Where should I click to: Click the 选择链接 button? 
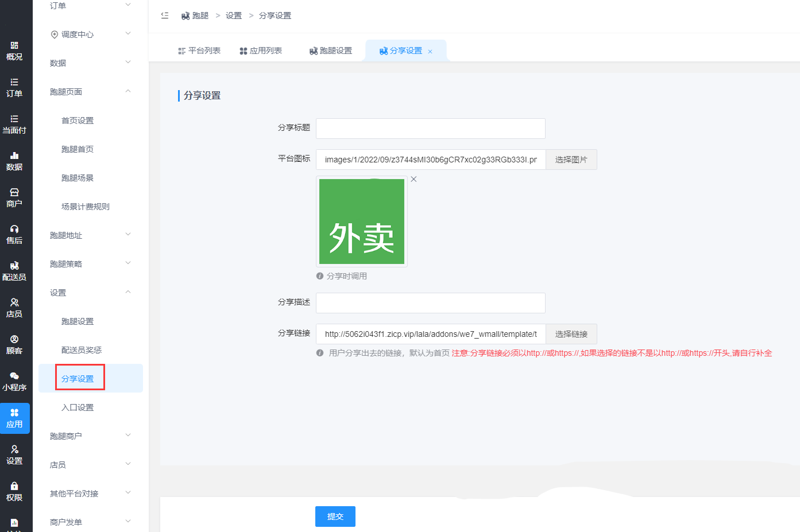571,334
